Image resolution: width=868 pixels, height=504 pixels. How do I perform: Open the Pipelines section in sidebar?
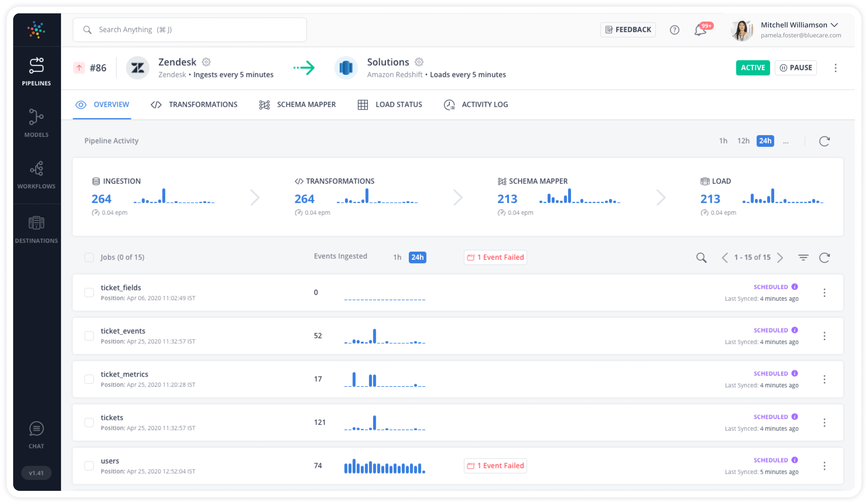click(36, 72)
